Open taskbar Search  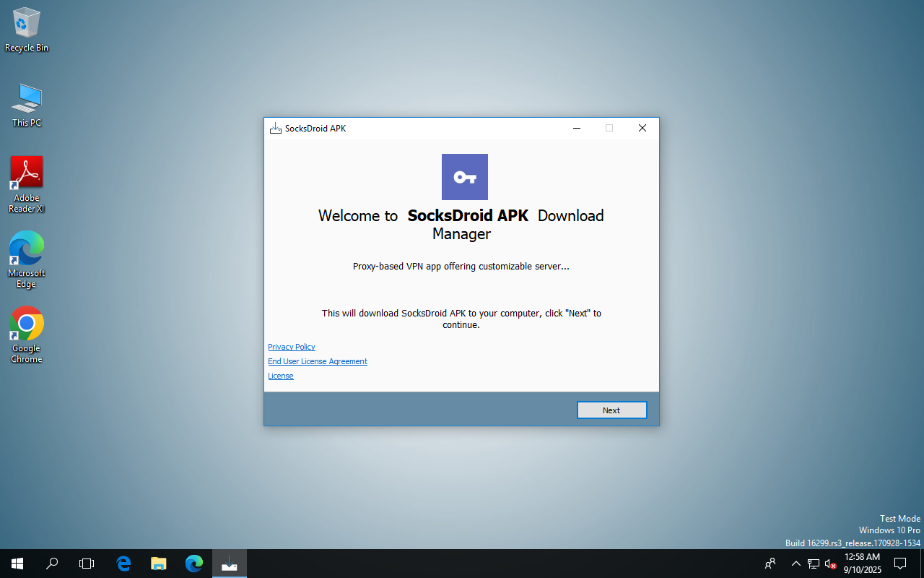click(52, 564)
